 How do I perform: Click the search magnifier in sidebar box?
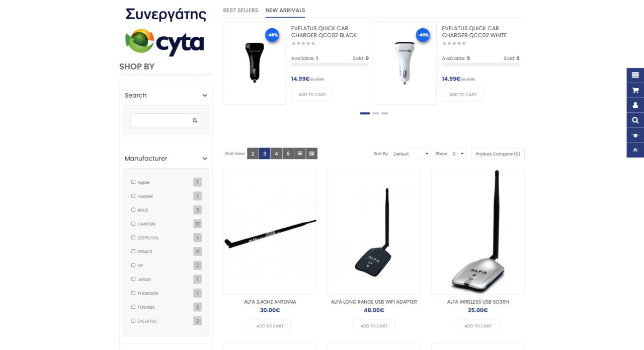pos(195,120)
